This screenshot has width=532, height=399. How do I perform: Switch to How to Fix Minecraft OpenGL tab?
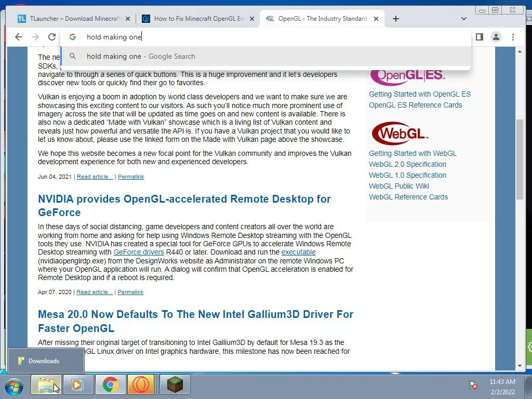198,19
